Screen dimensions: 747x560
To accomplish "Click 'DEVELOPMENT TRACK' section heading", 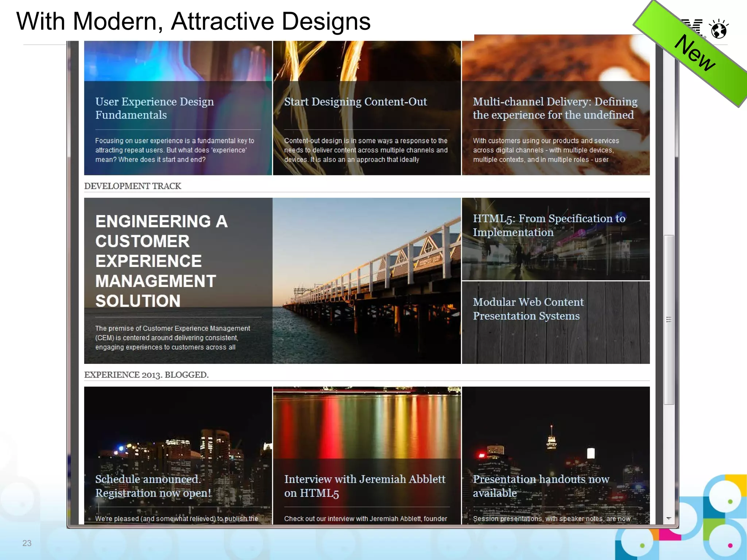I will point(132,186).
